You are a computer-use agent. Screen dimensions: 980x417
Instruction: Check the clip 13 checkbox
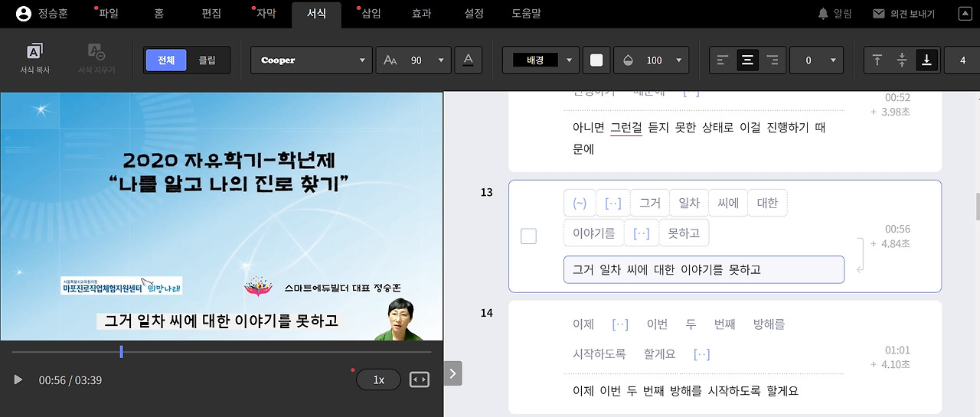pos(528,236)
